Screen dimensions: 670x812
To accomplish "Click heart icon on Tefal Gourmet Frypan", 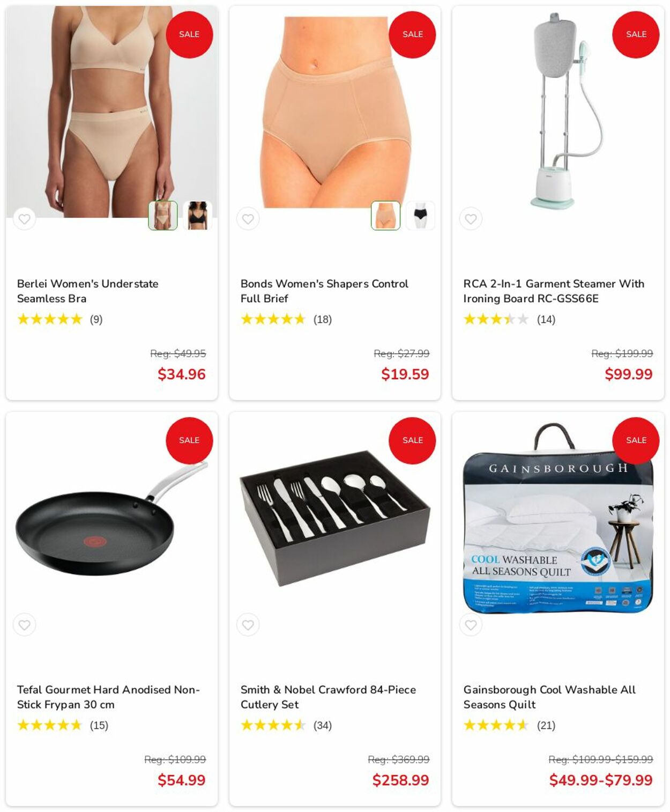I will point(24,625).
